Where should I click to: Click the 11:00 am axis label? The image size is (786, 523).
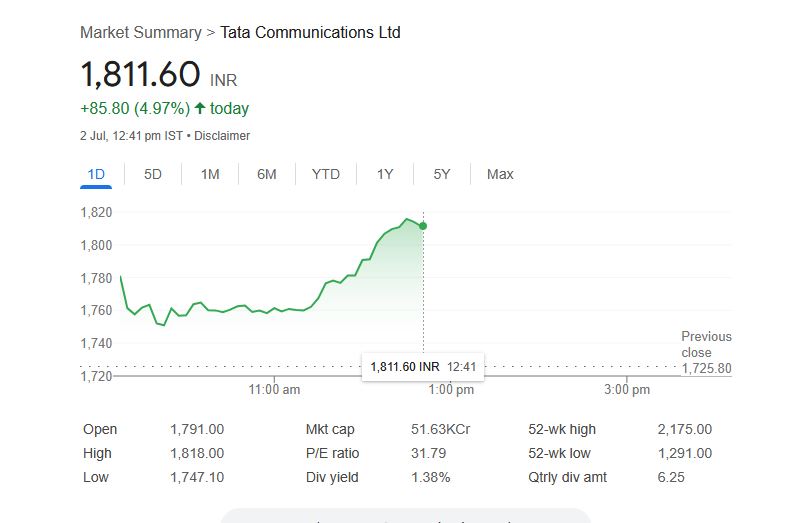274,390
